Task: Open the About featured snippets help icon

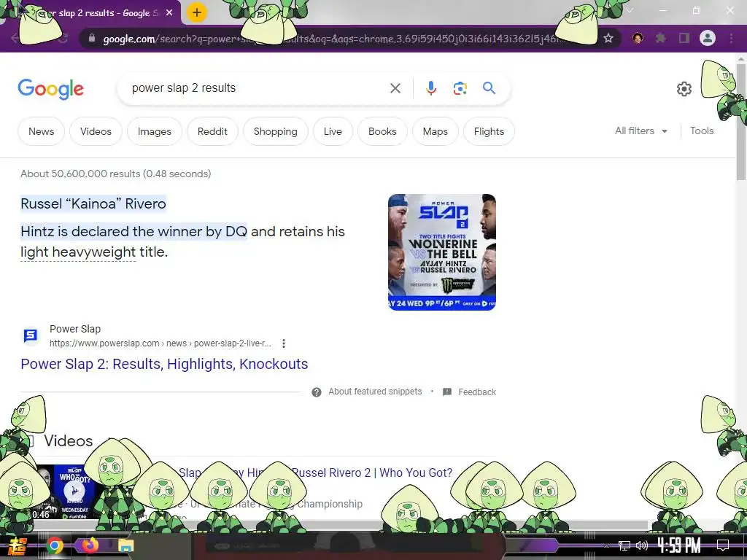Action: 317,392
